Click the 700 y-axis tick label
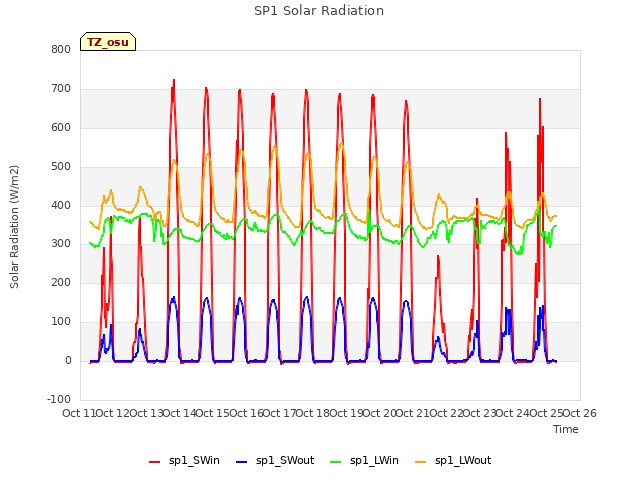 (61, 89)
